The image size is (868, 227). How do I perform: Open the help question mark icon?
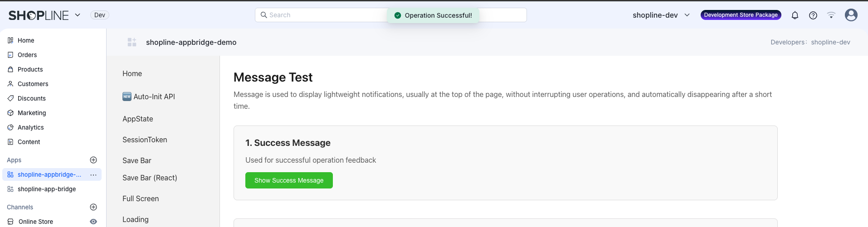(813, 15)
